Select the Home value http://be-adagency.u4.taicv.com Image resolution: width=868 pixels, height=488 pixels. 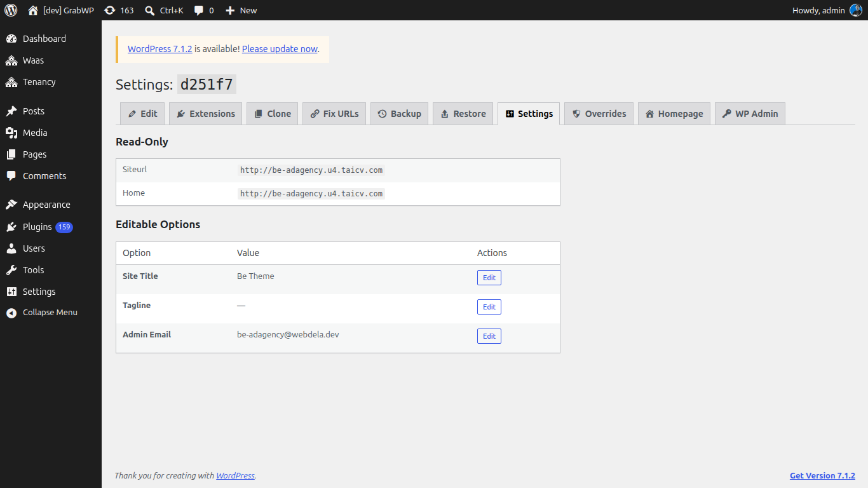311,194
